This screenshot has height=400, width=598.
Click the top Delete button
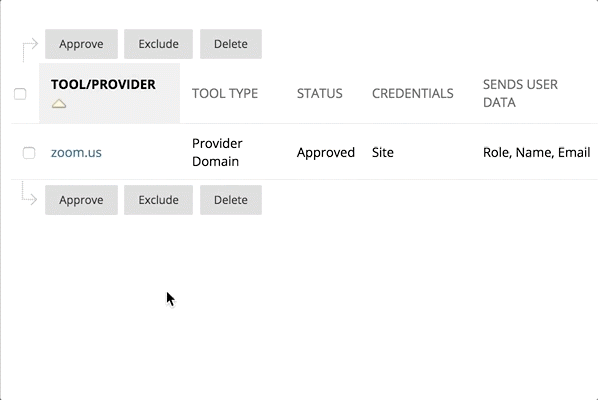tap(231, 44)
